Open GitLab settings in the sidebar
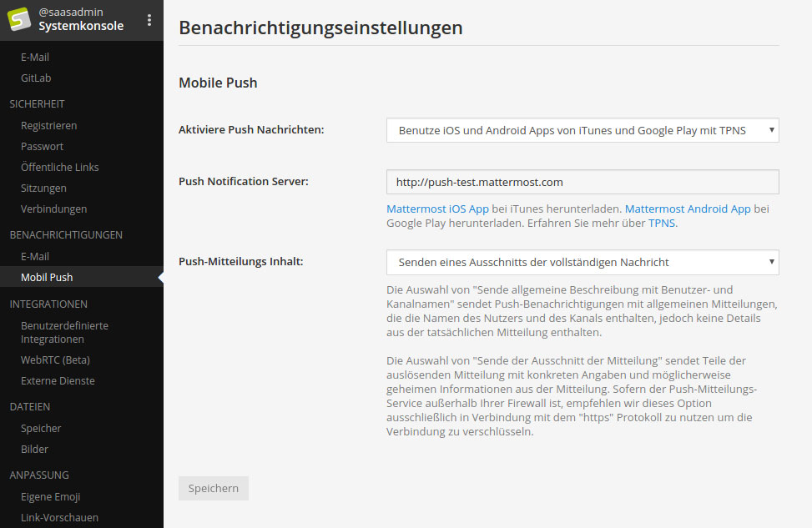 tap(36, 78)
